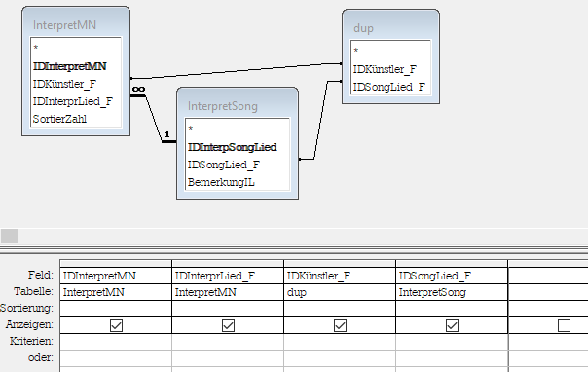Click oder cell under IDInterpretMN column

116,358
